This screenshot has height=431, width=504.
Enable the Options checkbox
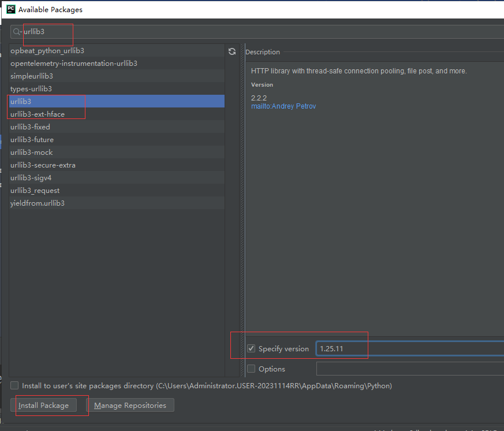pyautogui.click(x=251, y=369)
